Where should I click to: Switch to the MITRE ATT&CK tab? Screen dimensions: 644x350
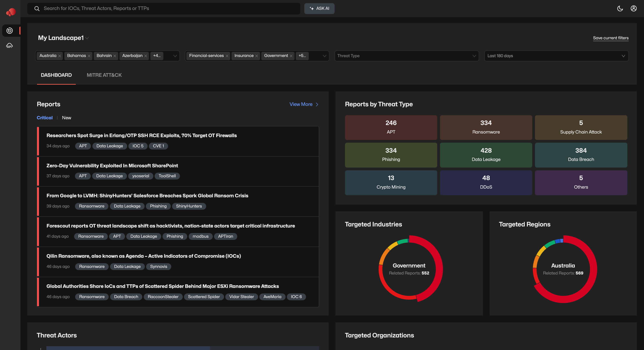tap(104, 75)
